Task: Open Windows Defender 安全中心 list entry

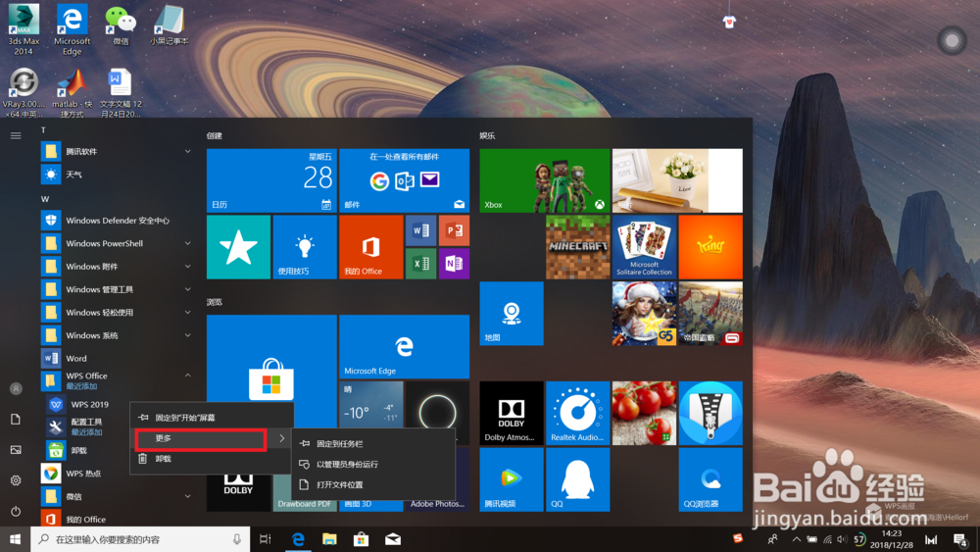Action: pyautogui.click(x=117, y=221)
